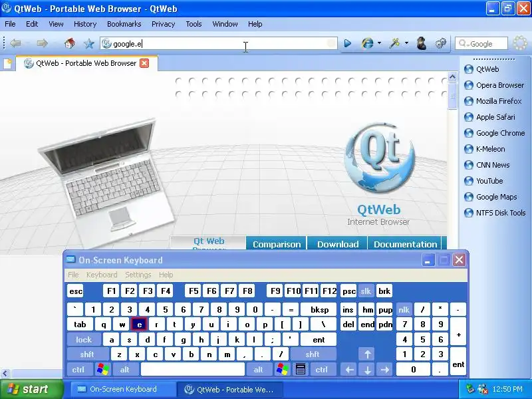Click the spacebar key

[x=193, y=369]
